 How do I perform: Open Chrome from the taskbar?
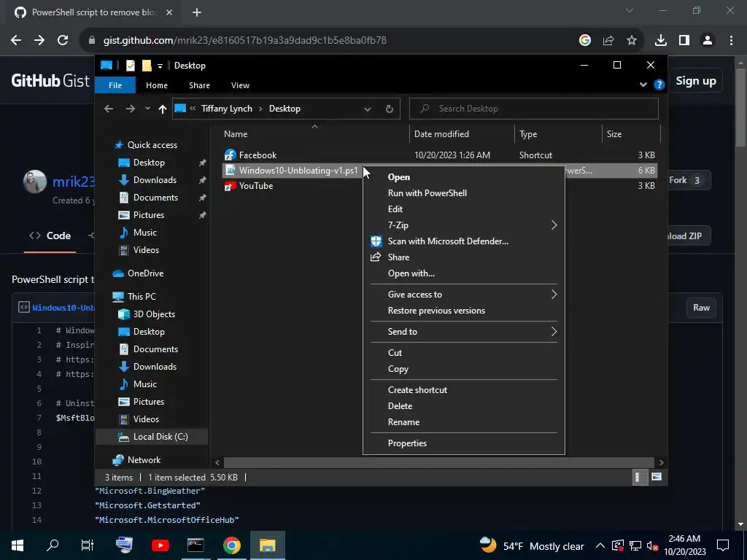(231, 545)
